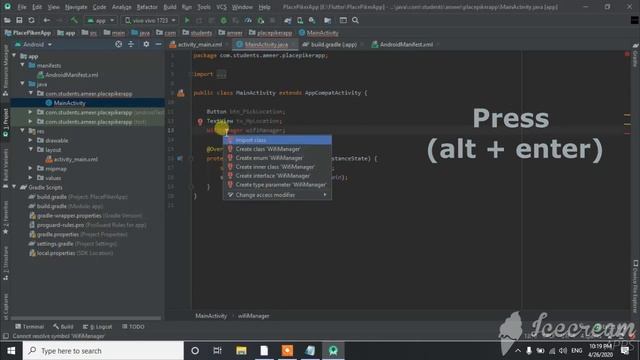Screen dimensions: 640x360
Task: Click the red error indicator at editor top-right
Action: [627, 54]
